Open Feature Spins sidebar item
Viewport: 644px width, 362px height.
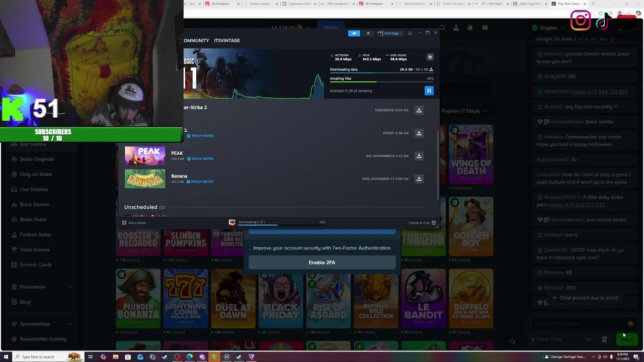pos(35,235)
